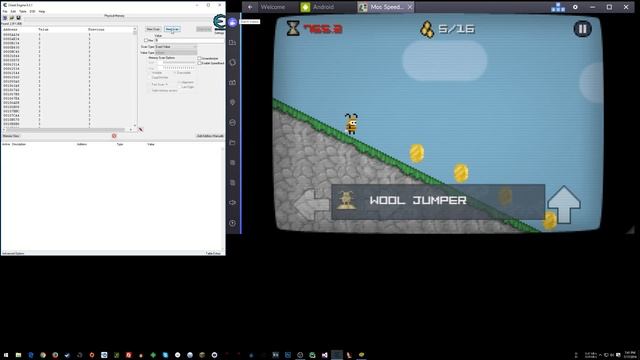Close the Moo Speed game tab
Viewport: 640px width, 360px height.
pos(410,7)
